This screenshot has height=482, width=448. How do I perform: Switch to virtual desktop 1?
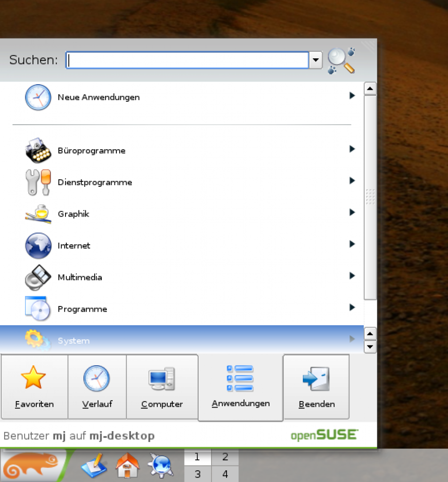pos(197,457)
